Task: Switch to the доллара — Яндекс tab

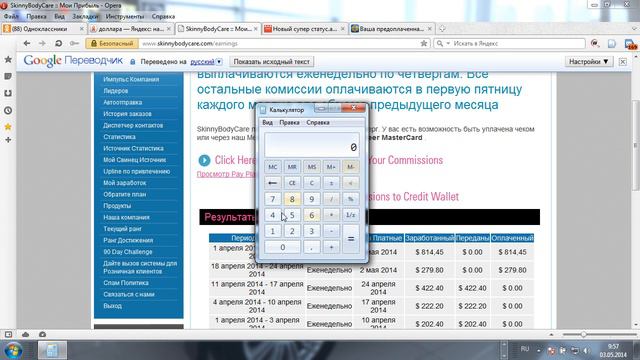Action: tap(131, 29)
